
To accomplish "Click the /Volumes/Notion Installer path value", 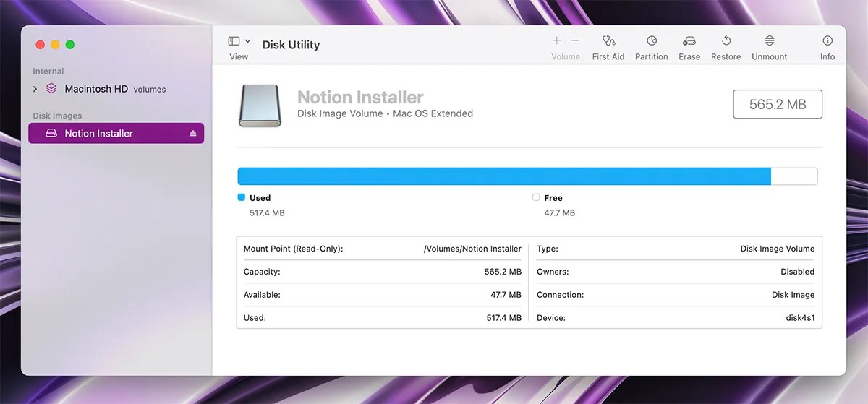I will pyautogui.click(x=472, y=249).
